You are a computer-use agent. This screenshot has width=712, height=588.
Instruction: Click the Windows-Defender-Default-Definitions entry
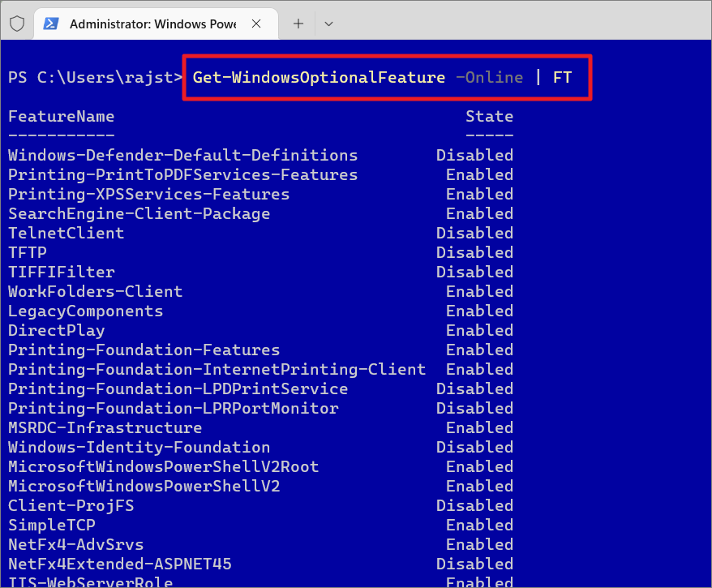182,155
